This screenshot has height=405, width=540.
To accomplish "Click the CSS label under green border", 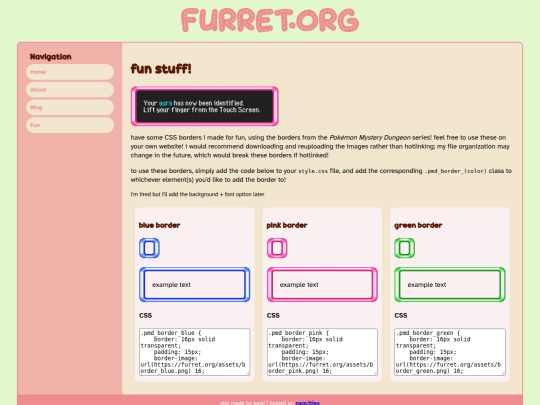I will [x=401, y=315].
